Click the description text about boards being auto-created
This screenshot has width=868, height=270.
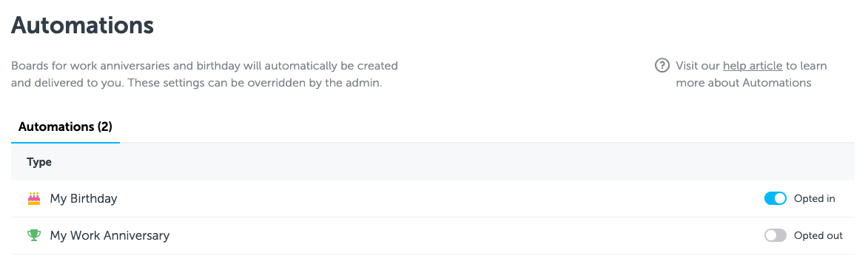(205, 75)
